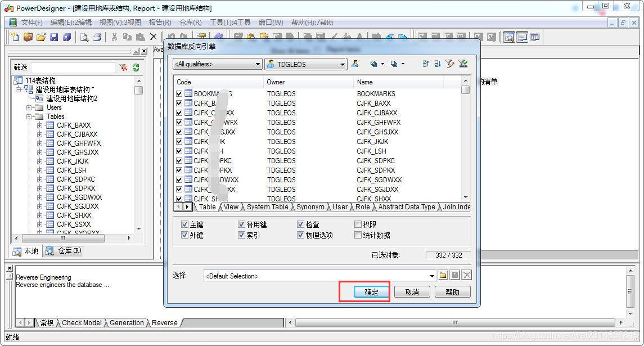Uncheck the 检查 checkbox

pos(301,224)
